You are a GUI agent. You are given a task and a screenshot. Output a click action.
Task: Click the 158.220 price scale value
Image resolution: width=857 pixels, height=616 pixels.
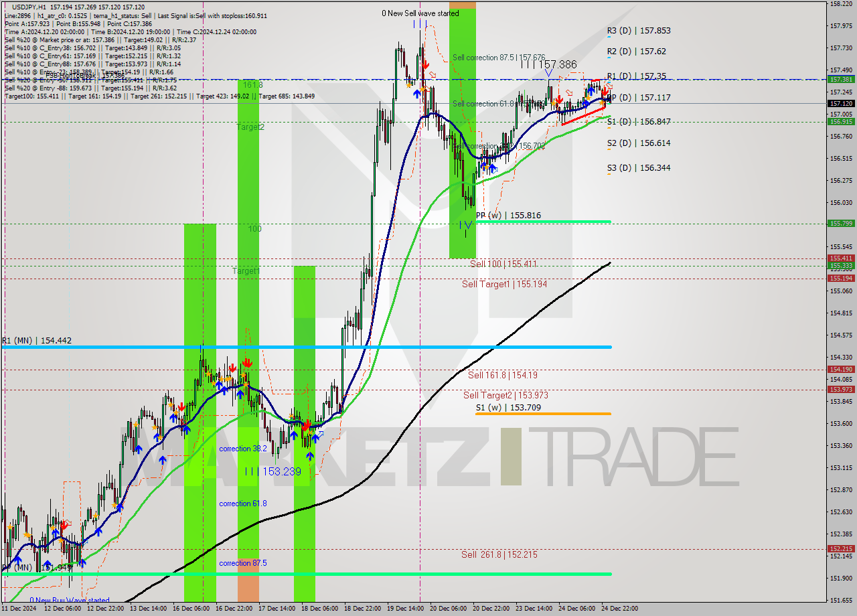pyautogui.click(x=841, y=4)
